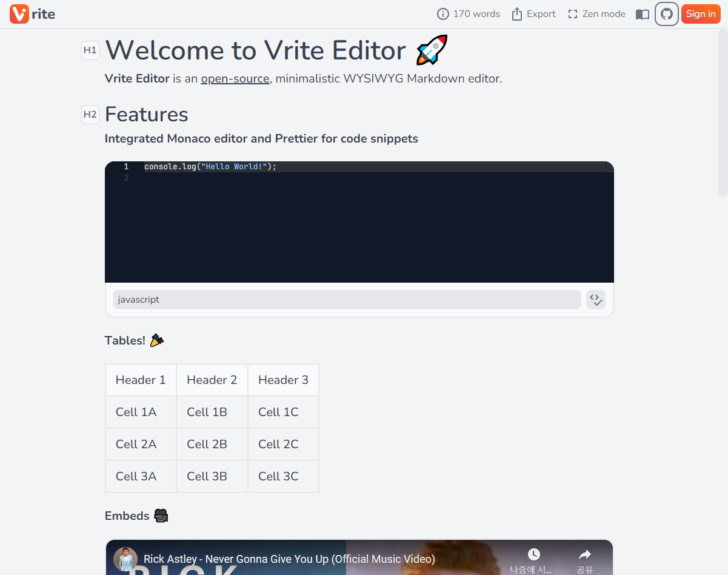Click the Prettier format code icon
The width and height of the screenshot is (728, 575).
tap(595, 300)
